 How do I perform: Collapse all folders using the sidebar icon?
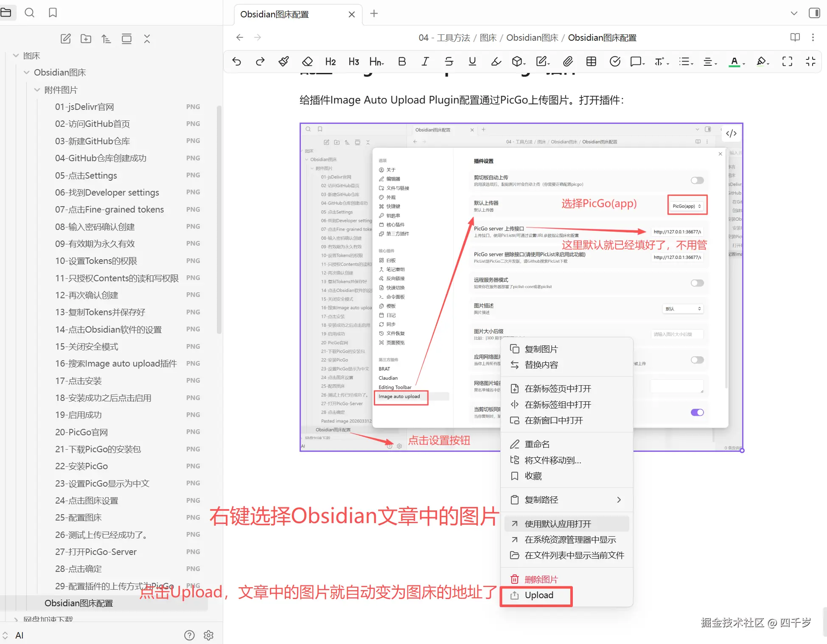[x=146, y=39]
